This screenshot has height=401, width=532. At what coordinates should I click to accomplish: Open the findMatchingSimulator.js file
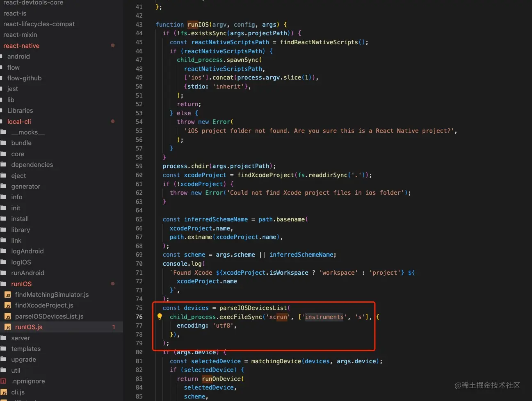52,295
